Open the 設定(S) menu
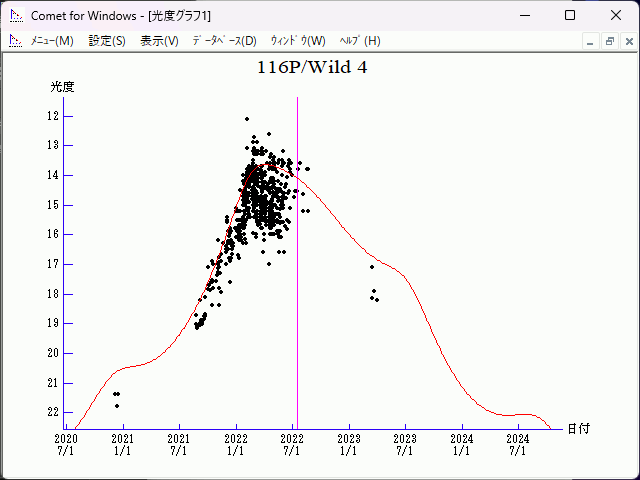The image size is (640, 480). click(107, 41)
